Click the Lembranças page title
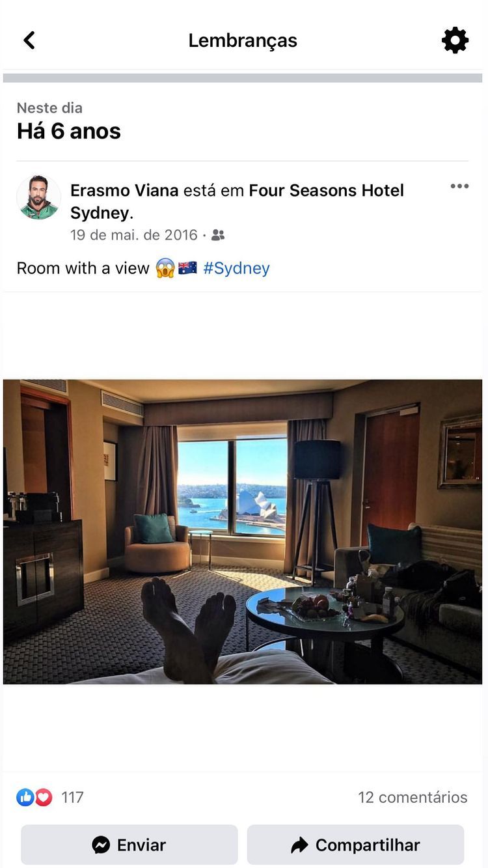 tap(243, 40)
